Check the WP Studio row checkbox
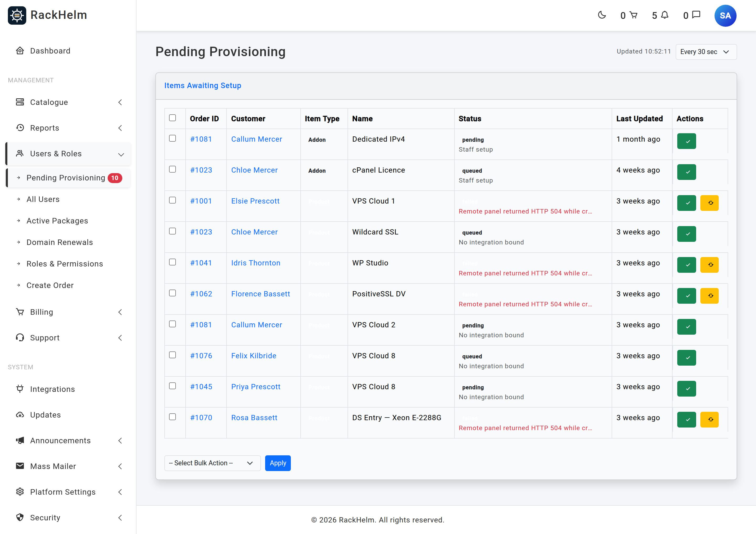 (x=172, y=262)
